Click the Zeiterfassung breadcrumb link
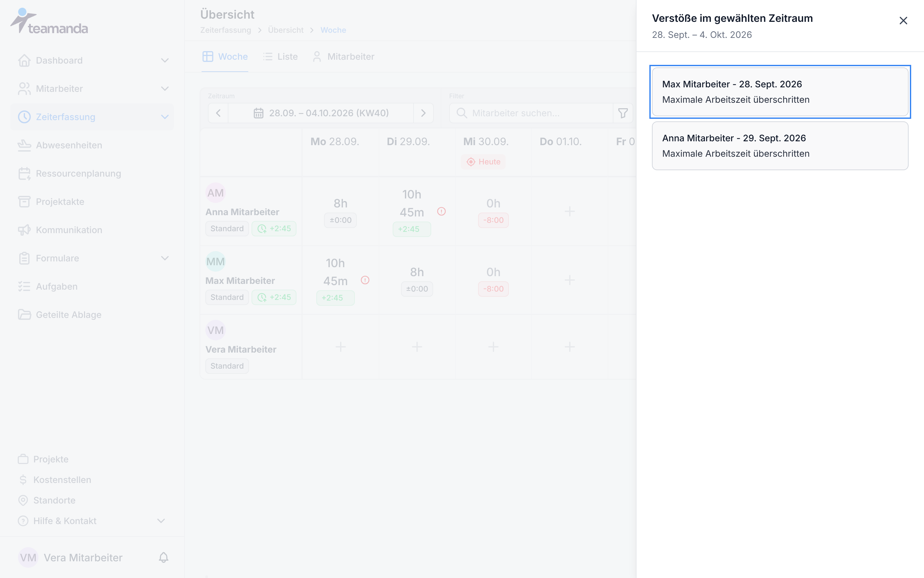 coord(226,30)
